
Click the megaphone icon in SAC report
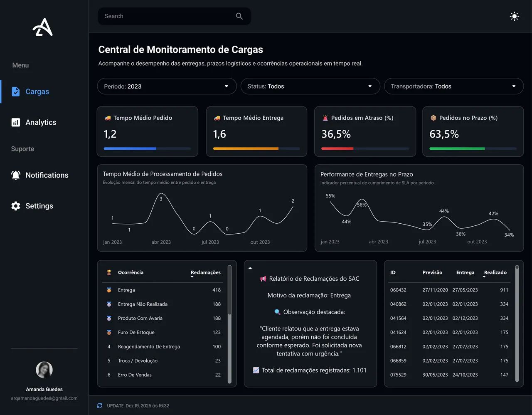263,279
